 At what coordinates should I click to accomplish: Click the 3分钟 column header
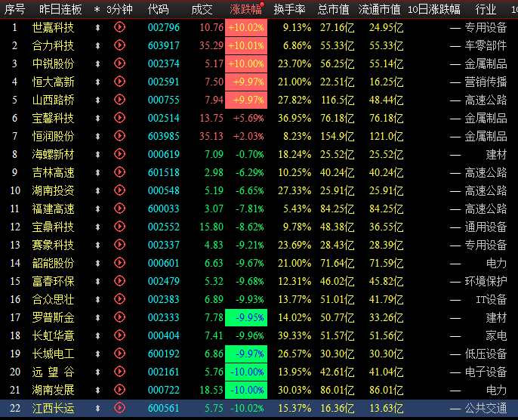pos(119,9)
